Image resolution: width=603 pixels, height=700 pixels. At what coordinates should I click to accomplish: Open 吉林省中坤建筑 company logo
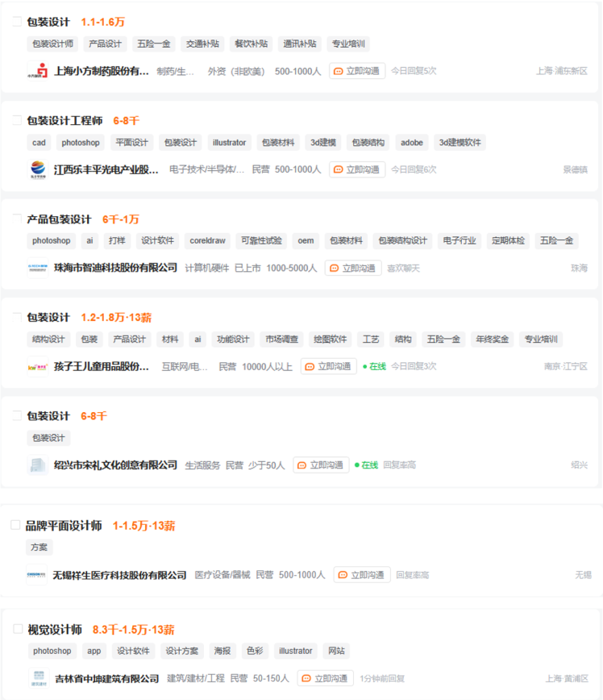[x=39, y=678]
